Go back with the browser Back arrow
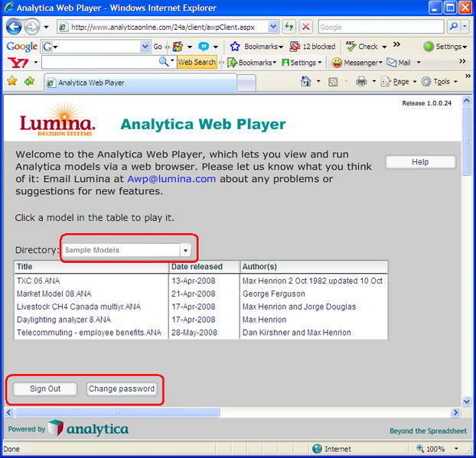The image size is (476, 458). tap(14, 27)
